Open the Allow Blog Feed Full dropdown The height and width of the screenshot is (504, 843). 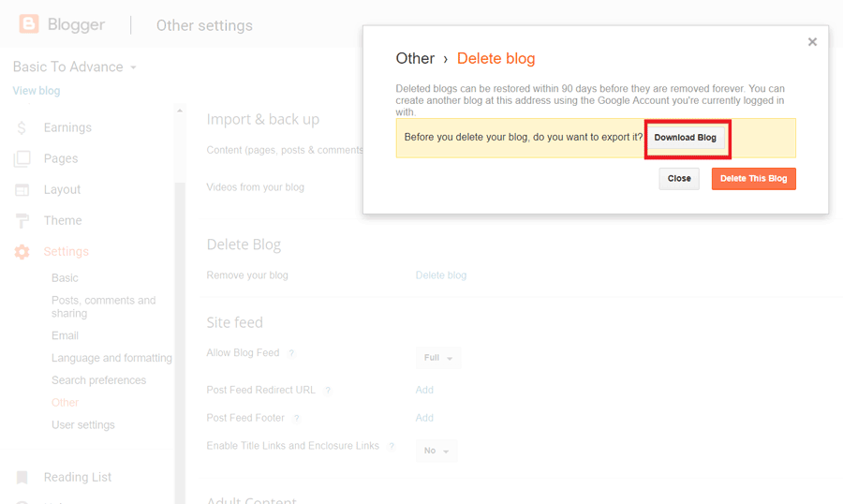[437, 359]
